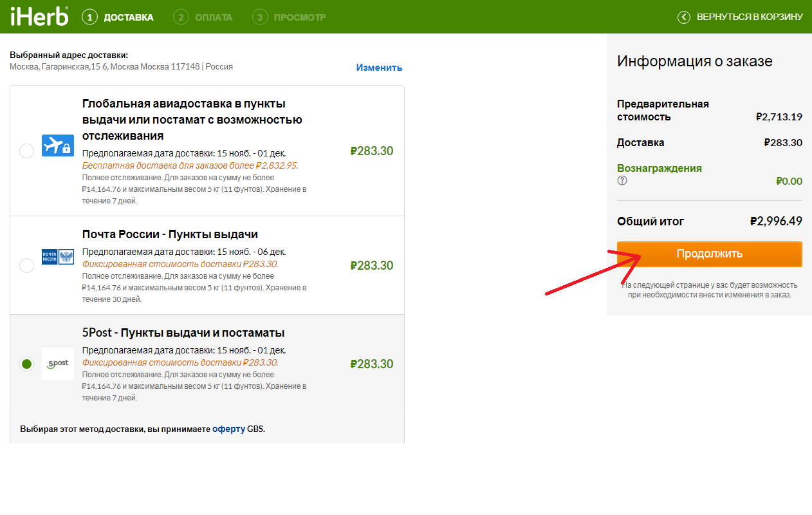Click the 5post logo
812x515 pixels.
point(58,364)
